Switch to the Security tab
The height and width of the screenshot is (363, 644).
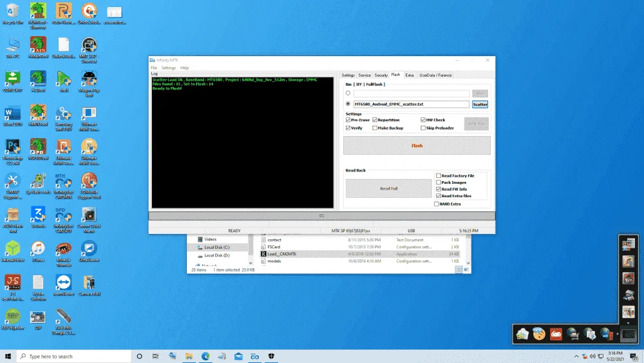click(381, 75)
